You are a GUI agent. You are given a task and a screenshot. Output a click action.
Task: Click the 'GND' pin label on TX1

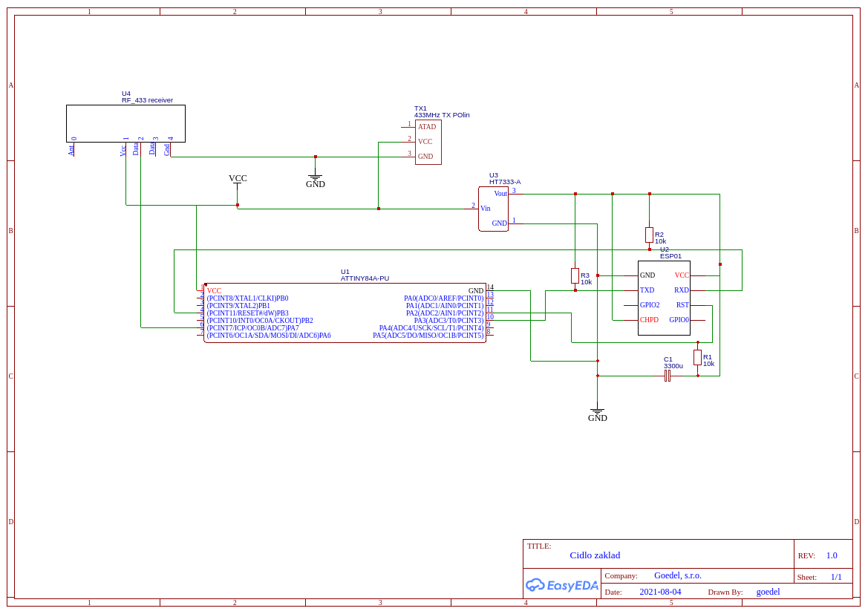pos(425,157)
